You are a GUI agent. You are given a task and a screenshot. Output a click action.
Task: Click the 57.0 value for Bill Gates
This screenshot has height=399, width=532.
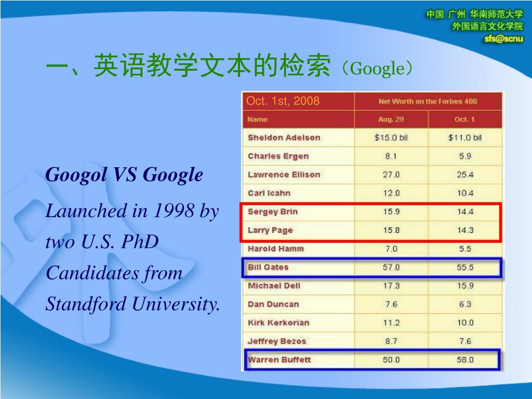391,268
